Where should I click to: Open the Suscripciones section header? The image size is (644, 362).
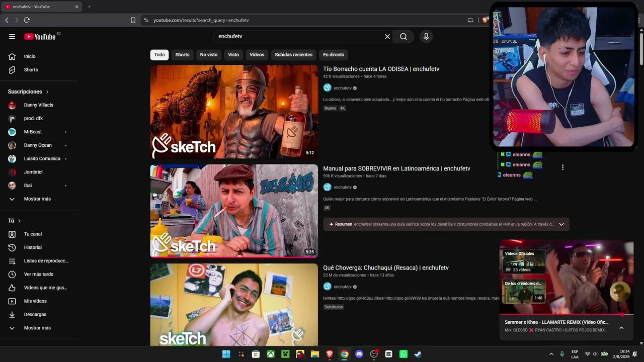[x=29, y=92]
